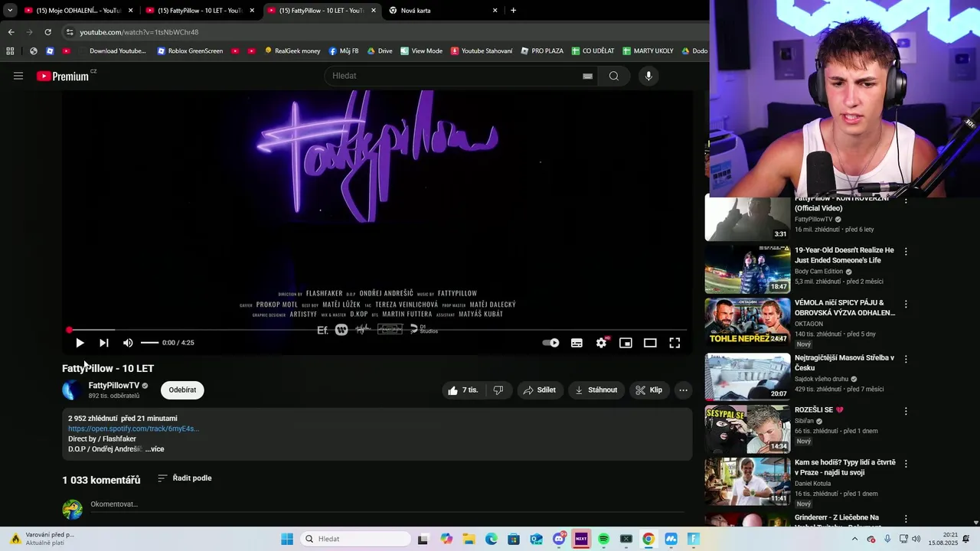The image size is (980, 551).
Task: Click the Sdílet share button
Action: 540,390
